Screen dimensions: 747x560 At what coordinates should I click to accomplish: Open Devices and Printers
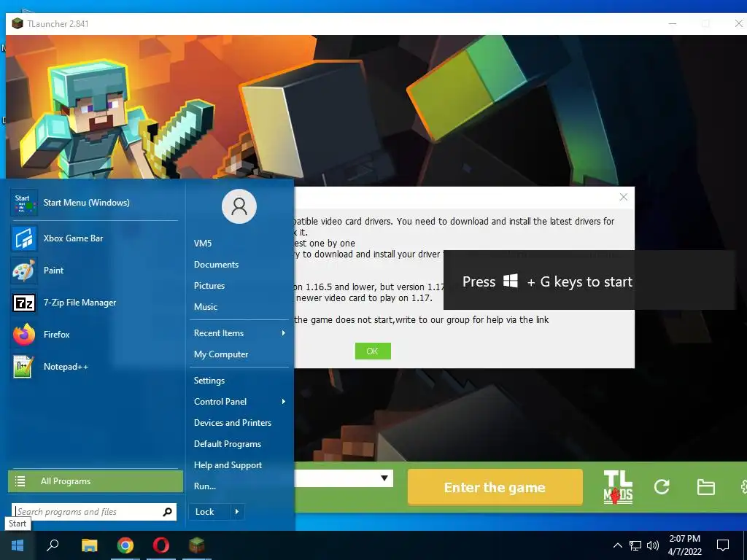coord(233,423)
